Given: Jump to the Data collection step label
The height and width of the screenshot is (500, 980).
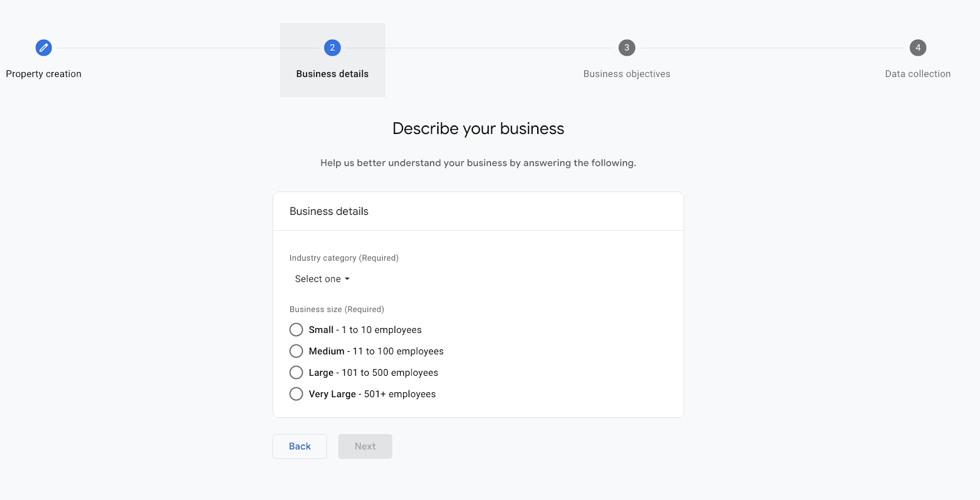Looking at the screenshot, I should (x=918, y=74).
